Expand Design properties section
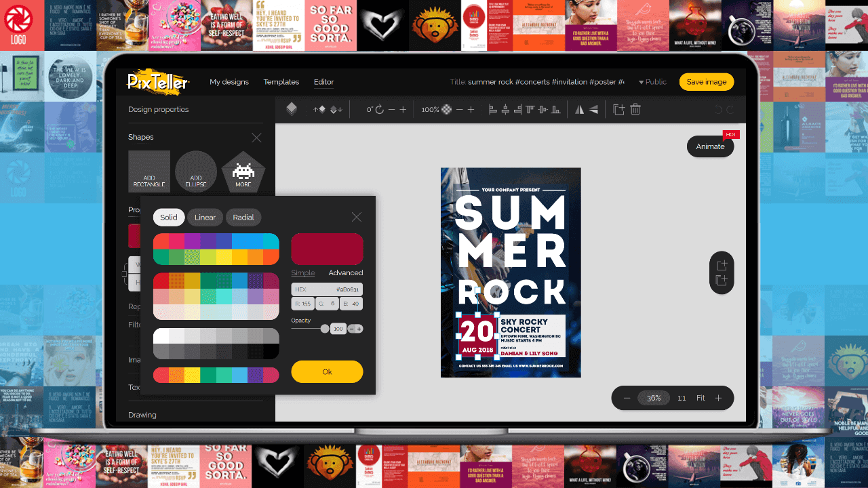868x488 pixels. [x=159, y=109]
